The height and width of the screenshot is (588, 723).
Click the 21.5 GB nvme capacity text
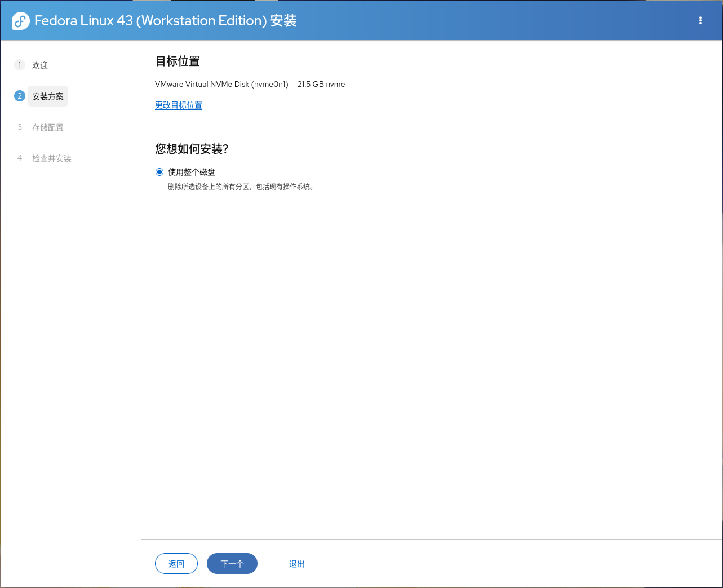tap(321, 84)
